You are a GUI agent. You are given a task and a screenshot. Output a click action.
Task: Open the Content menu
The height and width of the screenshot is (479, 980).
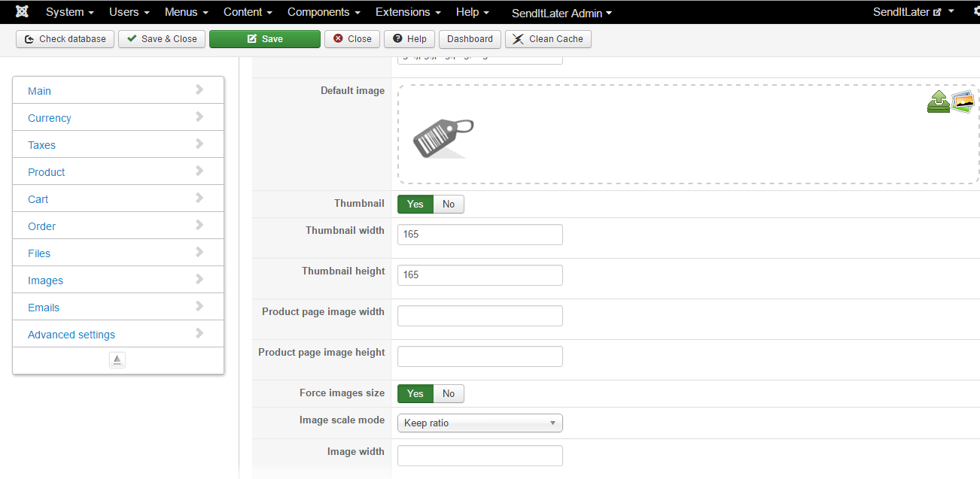click(x=248, y=12)
